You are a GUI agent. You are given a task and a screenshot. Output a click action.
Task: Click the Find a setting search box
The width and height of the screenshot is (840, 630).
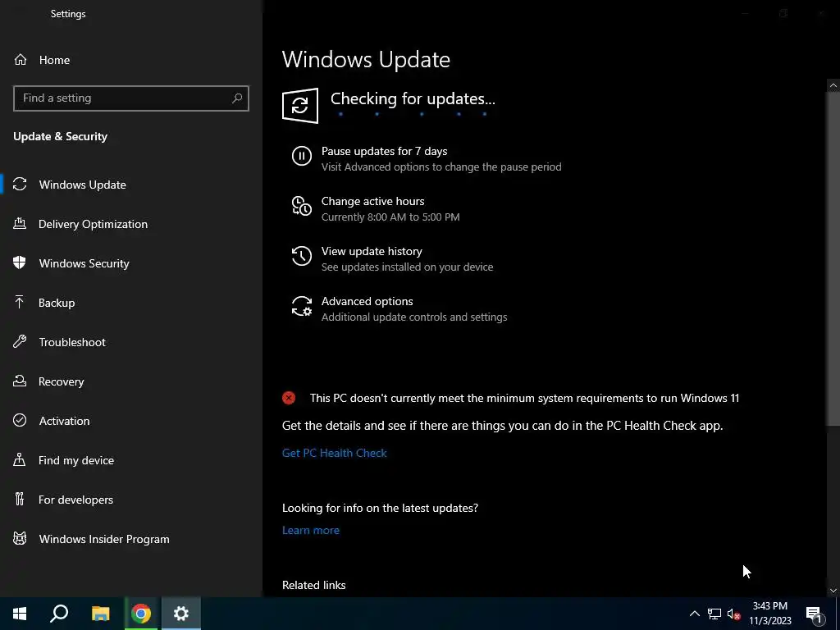point(131,98)
